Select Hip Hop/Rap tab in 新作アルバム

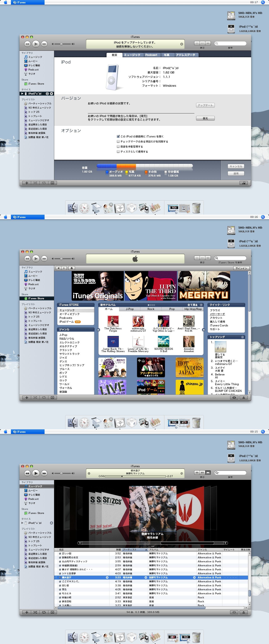click(193, 309)
